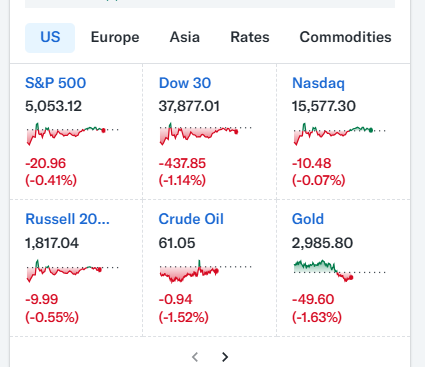Click the Russell 2000 sparkline chart
This screenshot has height=367, width=425.
pyautogui.click(x=73, y=271)
